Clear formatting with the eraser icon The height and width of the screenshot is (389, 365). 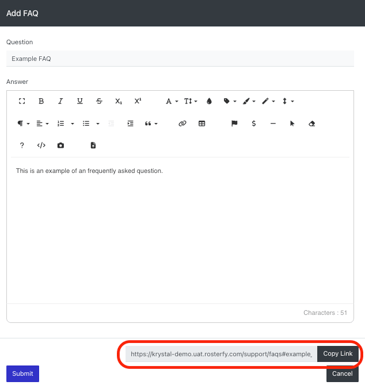[312, 124]
